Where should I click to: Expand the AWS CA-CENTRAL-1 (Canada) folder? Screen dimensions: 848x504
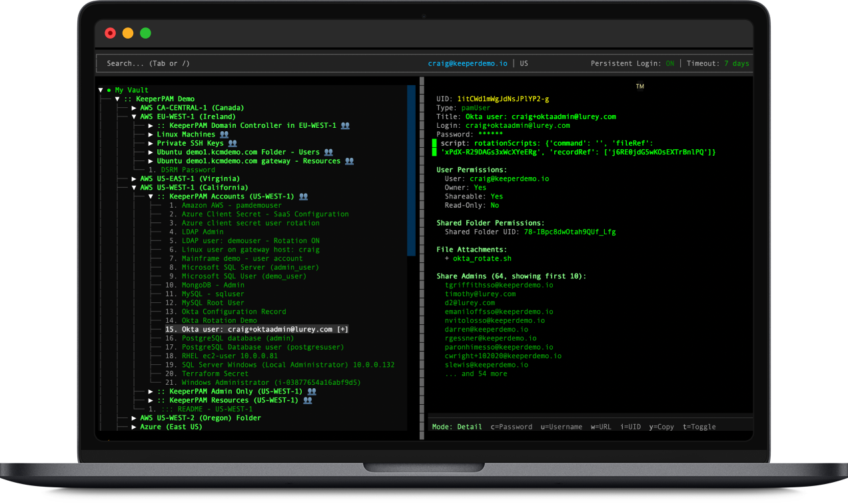point(134,108)
